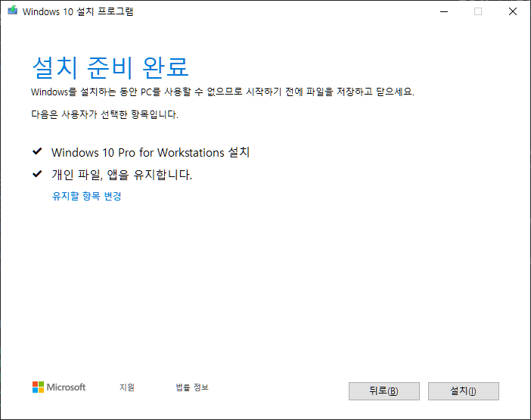Click the checkmark next to Windows 10 Pro for Workstations
This screenshot has height=420, width=531.
click(x=37, y=151)
